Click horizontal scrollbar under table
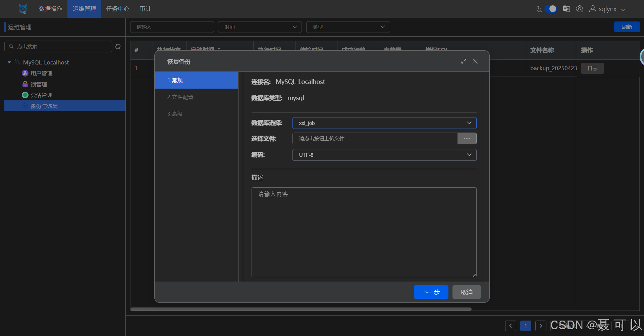 coord(301,309)
